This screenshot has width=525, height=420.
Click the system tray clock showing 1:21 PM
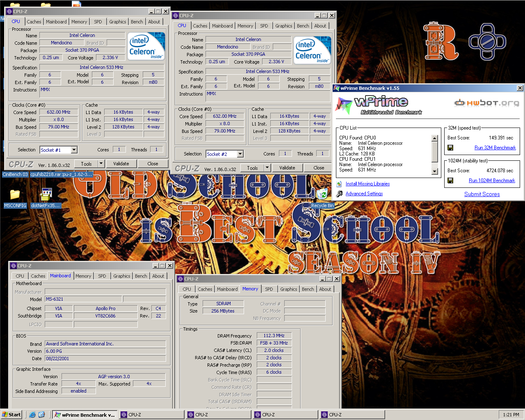[511, 415]
